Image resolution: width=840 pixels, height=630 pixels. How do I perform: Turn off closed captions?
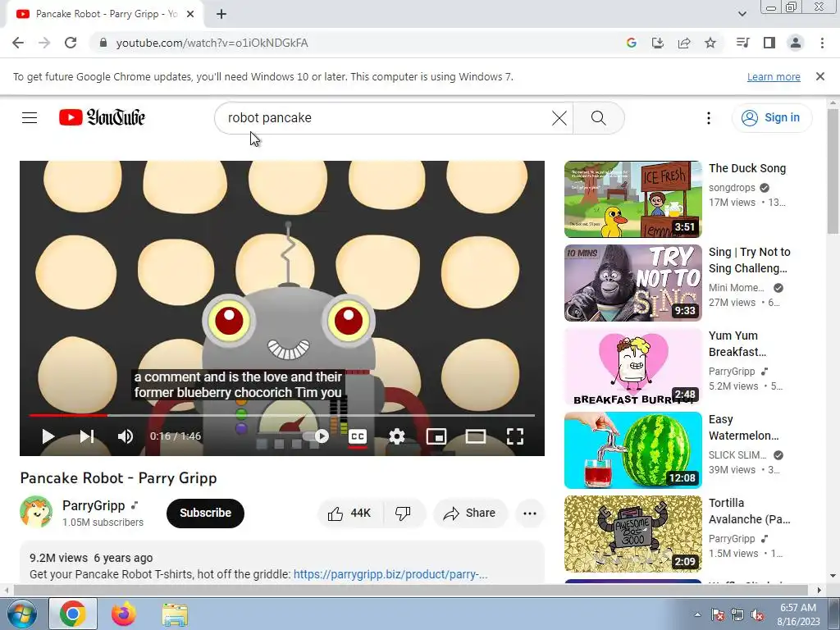(358, 436)
